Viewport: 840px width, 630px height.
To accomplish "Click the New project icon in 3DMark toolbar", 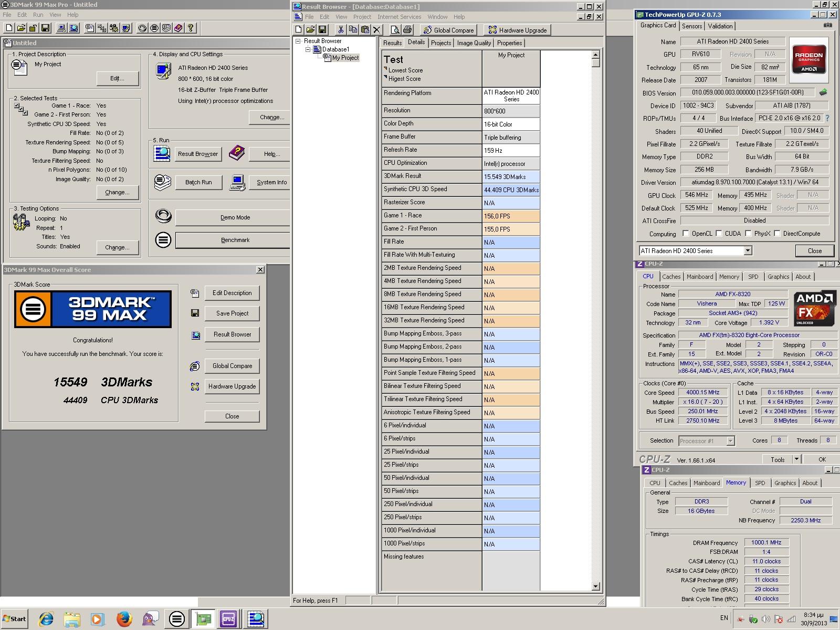I will pos(9,28).
